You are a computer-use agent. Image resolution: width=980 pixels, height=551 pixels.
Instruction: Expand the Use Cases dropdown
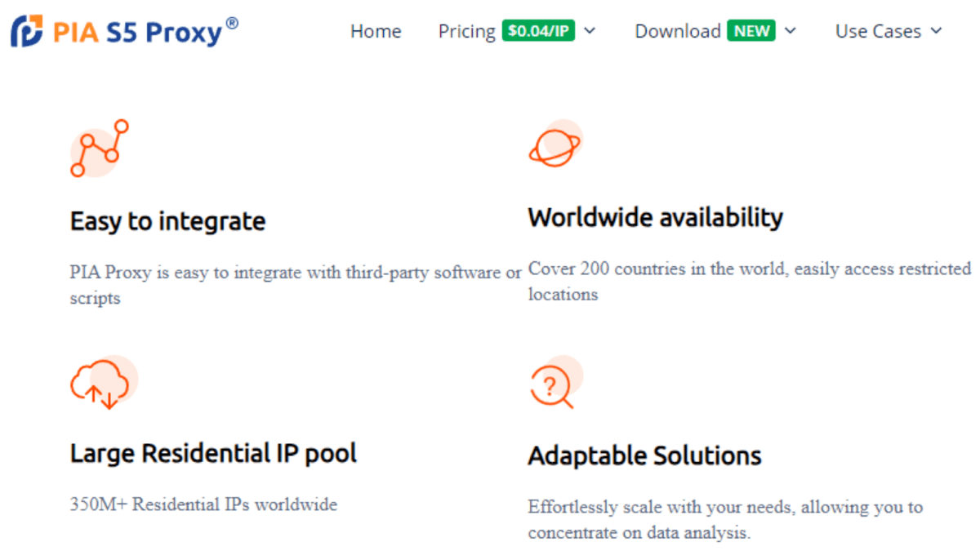[x=936, y=31]
